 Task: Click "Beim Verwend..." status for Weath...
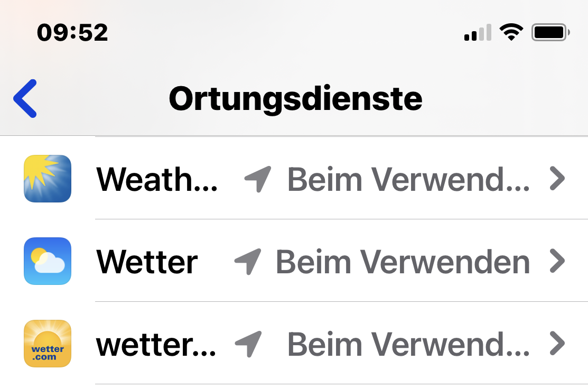408,179
